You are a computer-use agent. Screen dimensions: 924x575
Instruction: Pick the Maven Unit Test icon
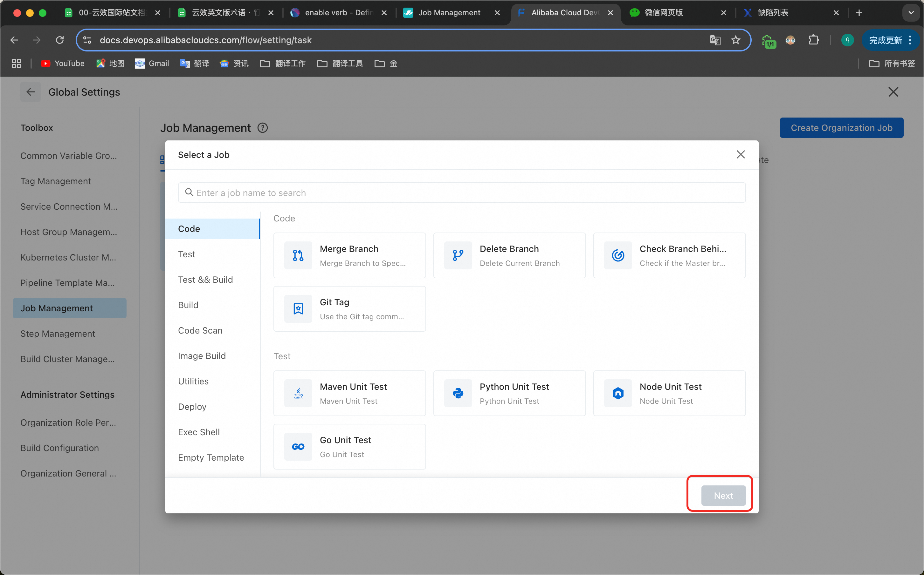[x=298, y=393]
